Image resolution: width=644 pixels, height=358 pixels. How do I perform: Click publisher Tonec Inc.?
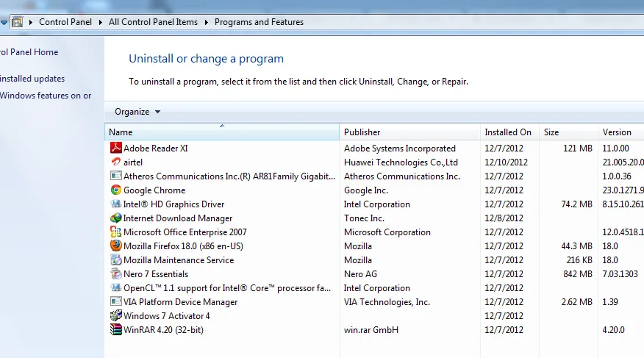tap(364, 218)
